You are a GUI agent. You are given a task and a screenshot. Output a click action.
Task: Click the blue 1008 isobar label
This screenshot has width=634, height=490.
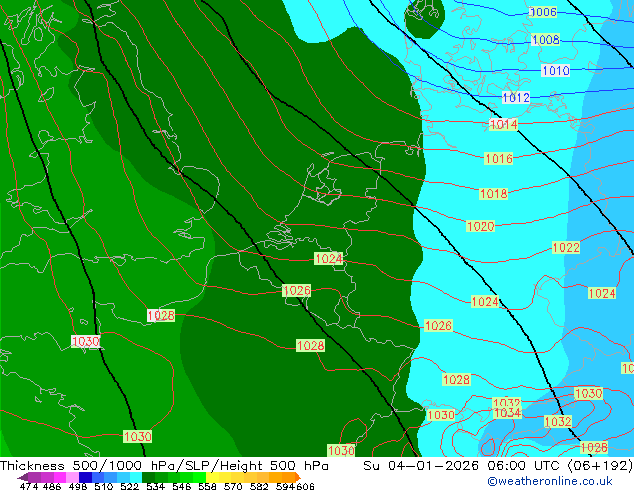pyautogui.click(x=546, y=40)
